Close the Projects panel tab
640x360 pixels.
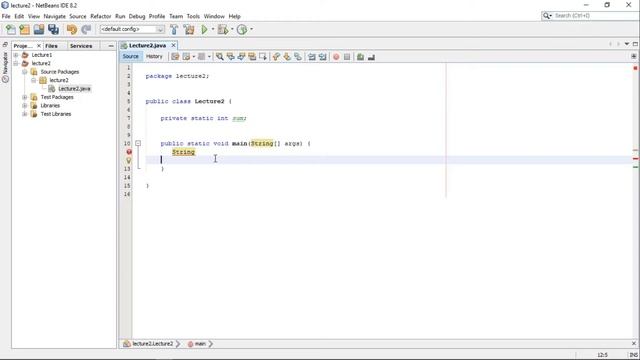coord(39,46)
